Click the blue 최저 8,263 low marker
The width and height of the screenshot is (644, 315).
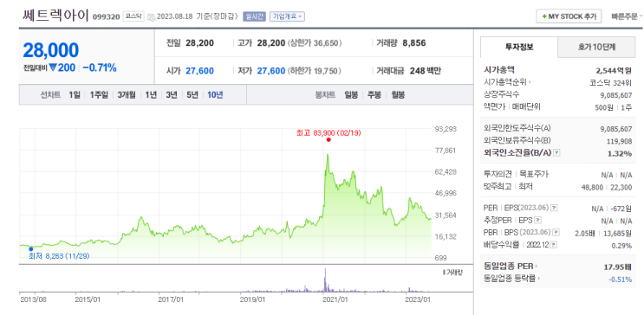click(30, 248)
